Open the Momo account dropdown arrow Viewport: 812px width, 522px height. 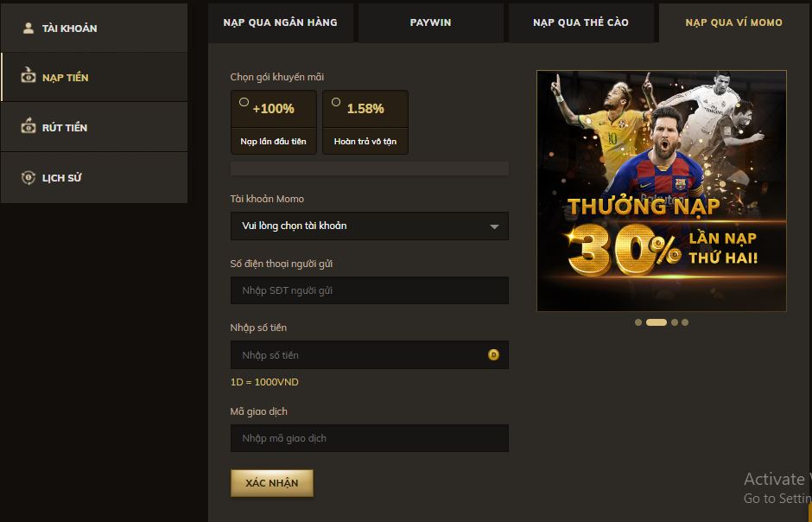pyautogui.click(x=495, y=226)
